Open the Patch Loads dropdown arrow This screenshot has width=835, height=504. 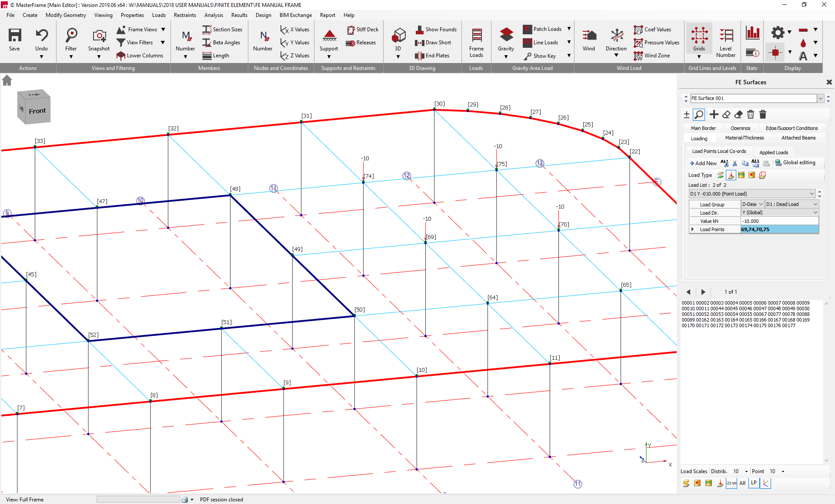[569, 29]
